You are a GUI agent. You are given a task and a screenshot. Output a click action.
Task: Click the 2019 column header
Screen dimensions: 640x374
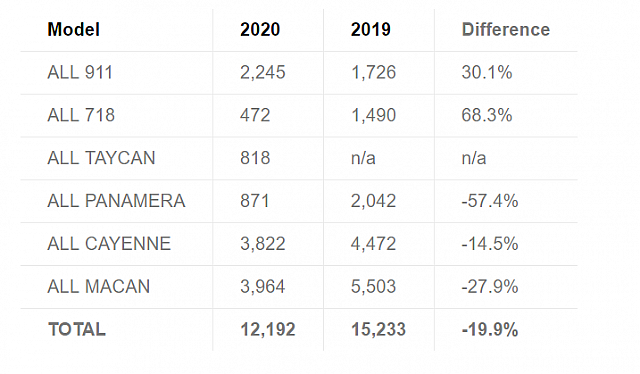click(x=371, y=30)
